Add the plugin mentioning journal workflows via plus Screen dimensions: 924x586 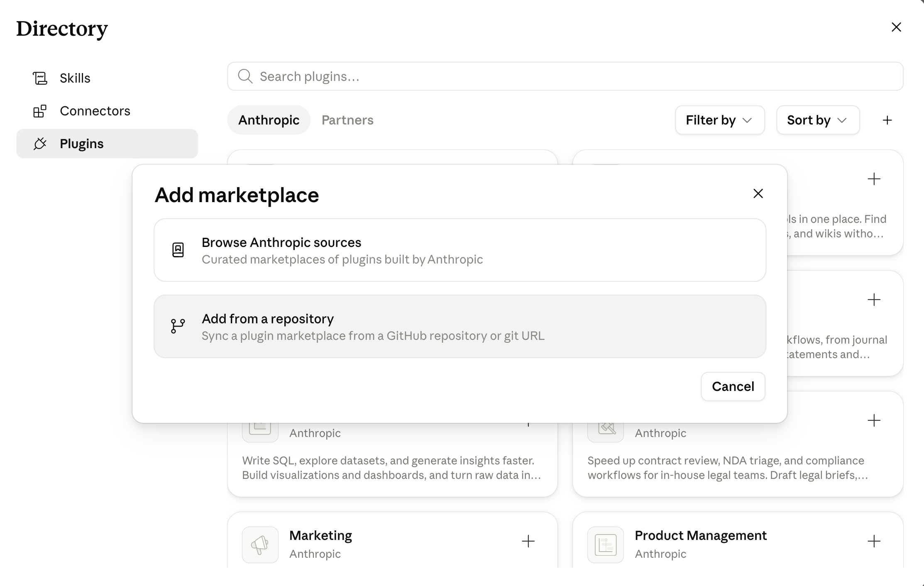tap(874, 300)
